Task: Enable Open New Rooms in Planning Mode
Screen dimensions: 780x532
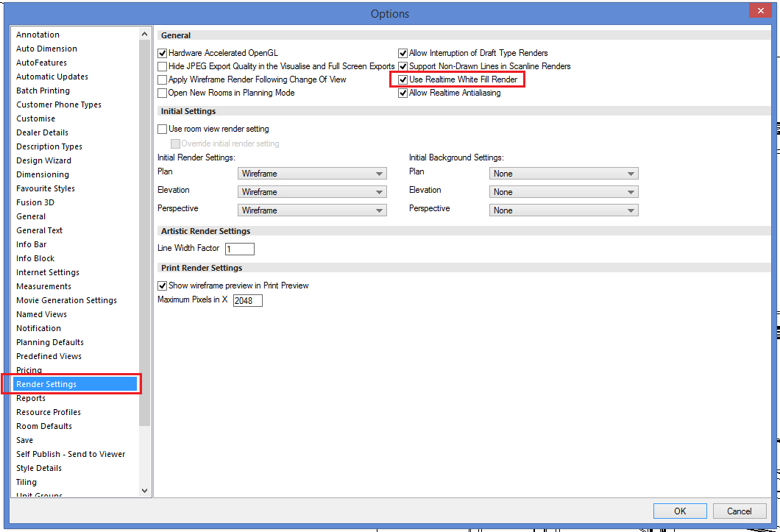Action: (163, 93)
